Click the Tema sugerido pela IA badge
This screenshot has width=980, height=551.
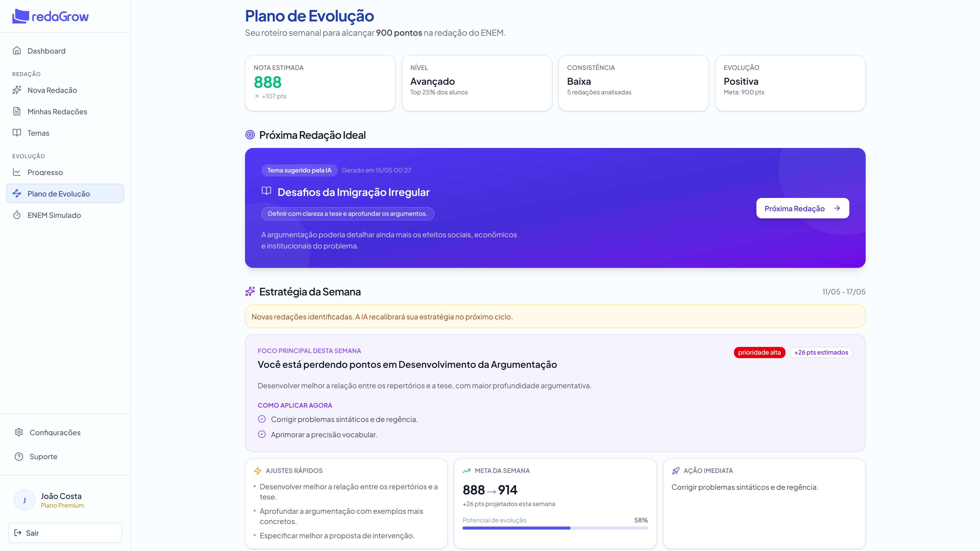coord(299,170)
